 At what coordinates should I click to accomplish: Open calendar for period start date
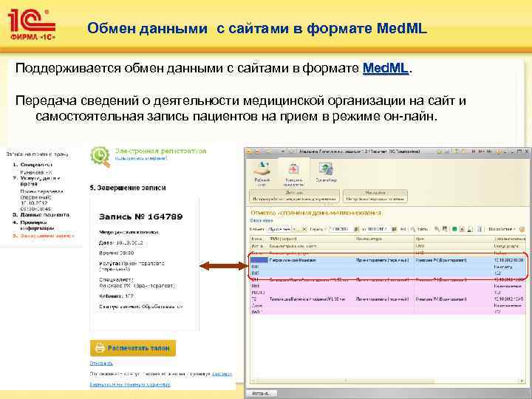pyautogui.click(x=356, y=229)
